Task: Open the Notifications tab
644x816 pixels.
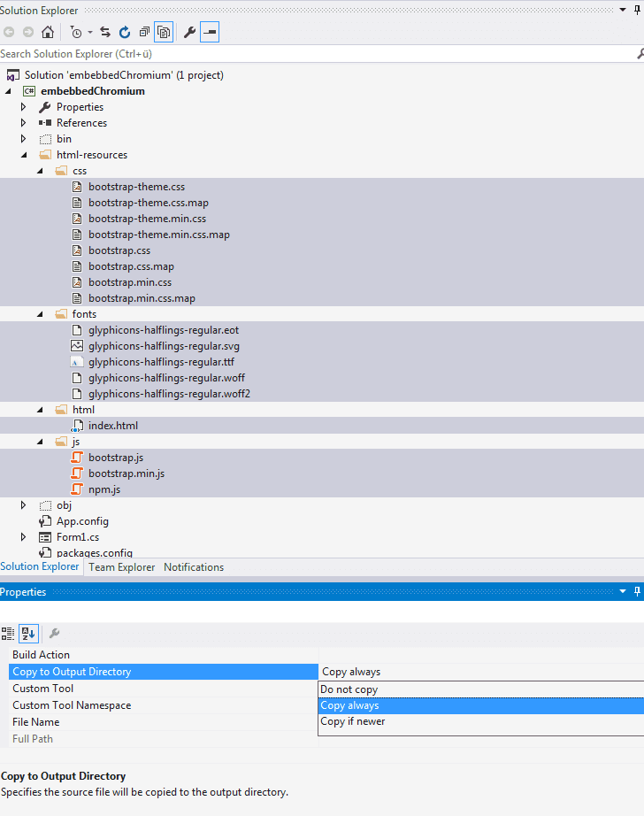Action: point(194,567)
